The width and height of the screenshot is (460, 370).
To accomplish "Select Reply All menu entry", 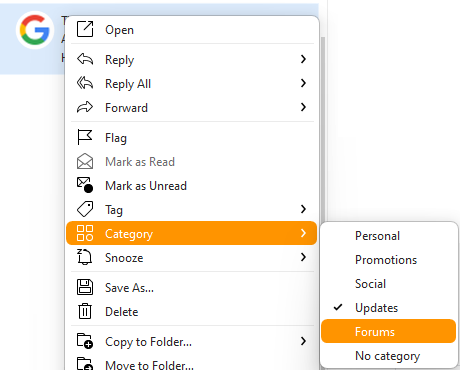I will 192,84.
